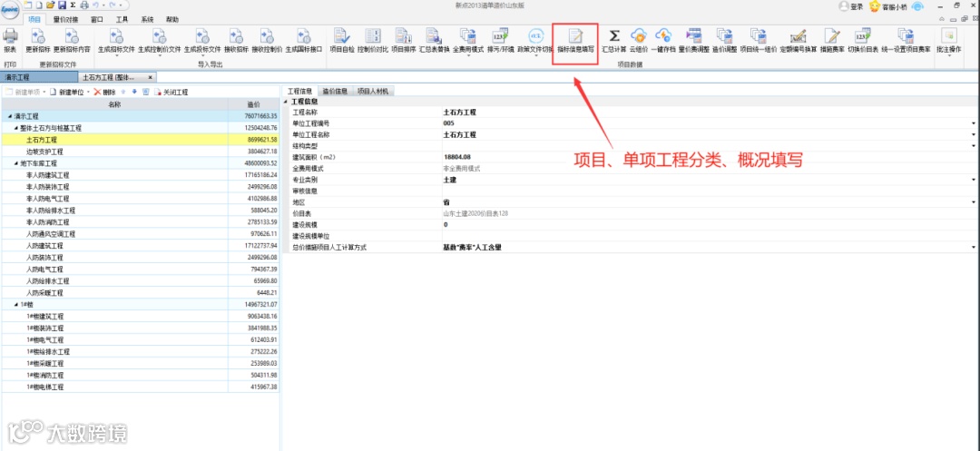Open the 系统 menu tab

148,19
